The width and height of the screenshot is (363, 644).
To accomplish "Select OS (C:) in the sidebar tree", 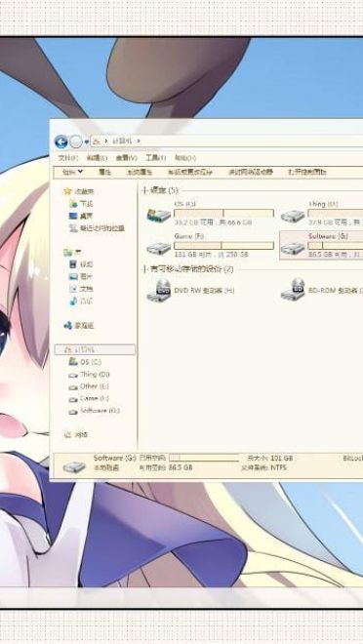I will tap(85, 362).
